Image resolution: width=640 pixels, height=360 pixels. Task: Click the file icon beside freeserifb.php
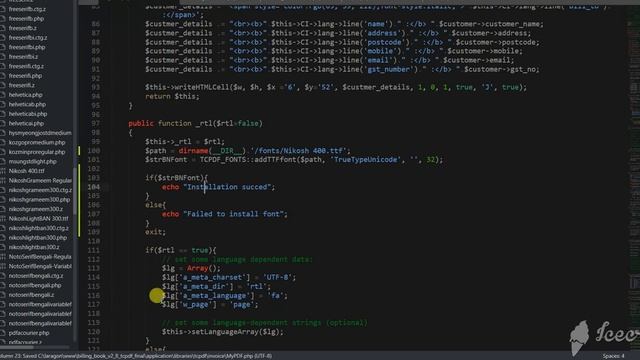click(3, 18)
